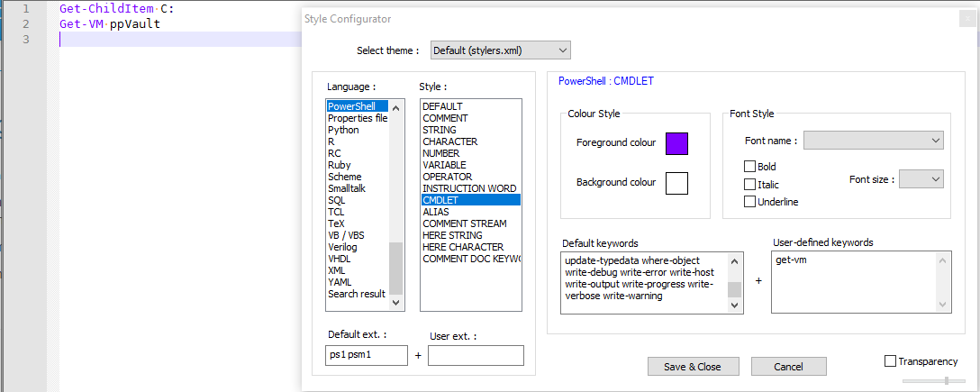The image size is (980, 392).
Task: Select RC in Language list
Action: point(358,153)
